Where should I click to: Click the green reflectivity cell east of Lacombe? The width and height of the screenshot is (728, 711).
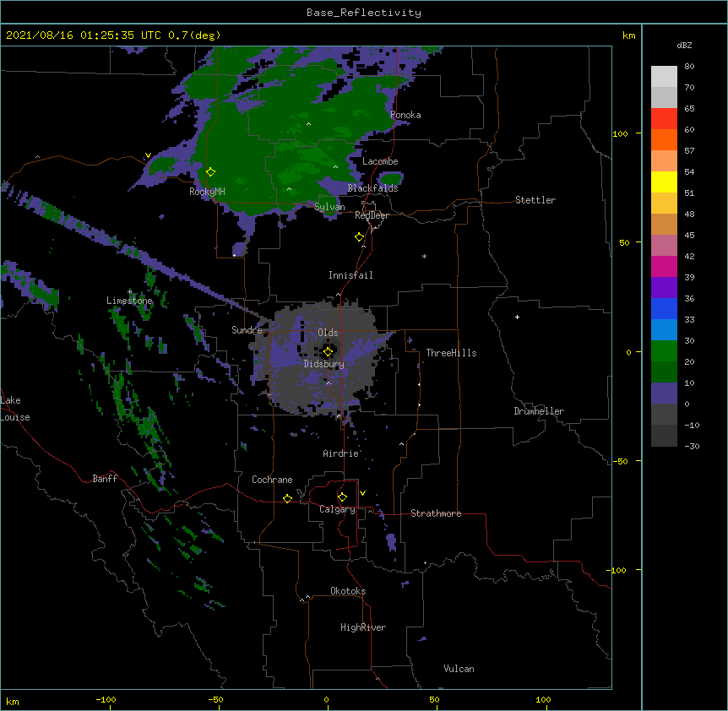click(391, 179)
